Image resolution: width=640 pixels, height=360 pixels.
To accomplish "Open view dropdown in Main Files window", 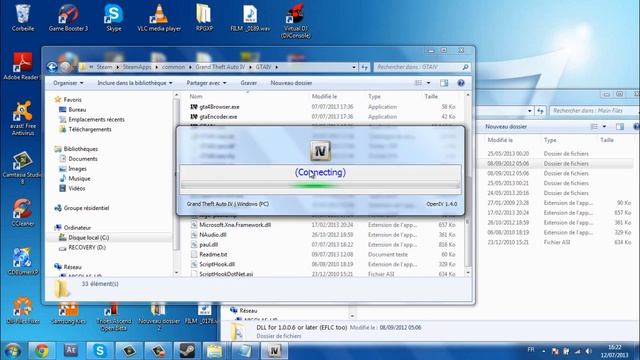I will click(604, 127).
